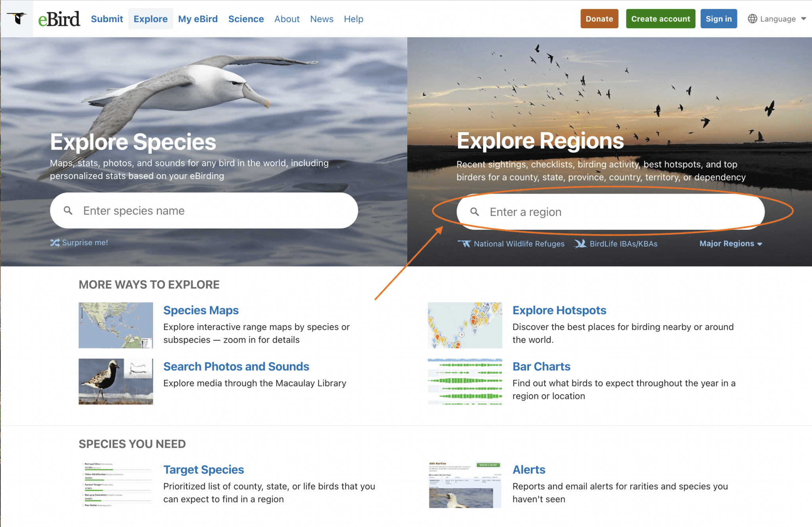Open the Bar Charts thumbnail image

coord(465,381)
